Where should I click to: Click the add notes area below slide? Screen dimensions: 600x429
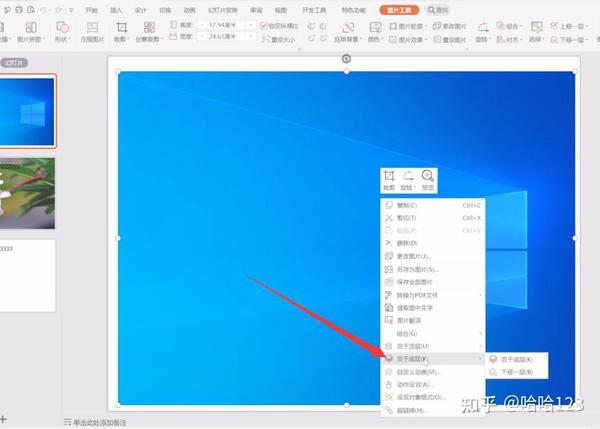(95, 422)
